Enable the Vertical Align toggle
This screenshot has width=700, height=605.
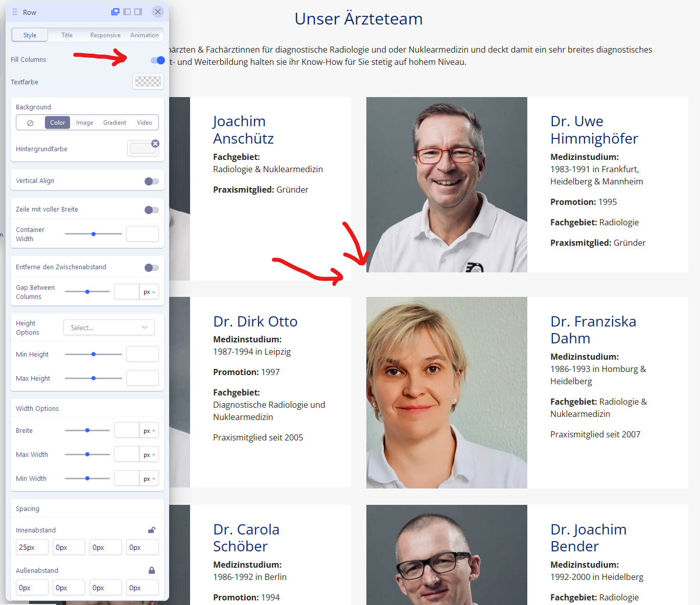point(151,181)
